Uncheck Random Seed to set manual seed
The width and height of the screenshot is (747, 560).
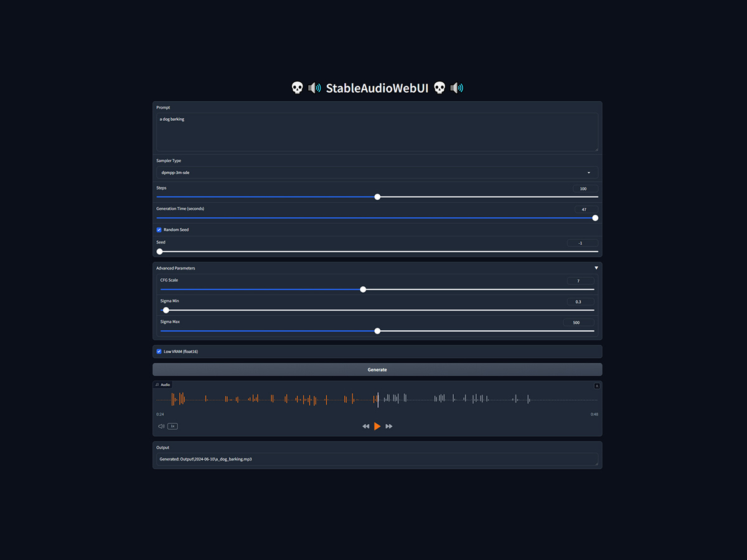point(159,230)
